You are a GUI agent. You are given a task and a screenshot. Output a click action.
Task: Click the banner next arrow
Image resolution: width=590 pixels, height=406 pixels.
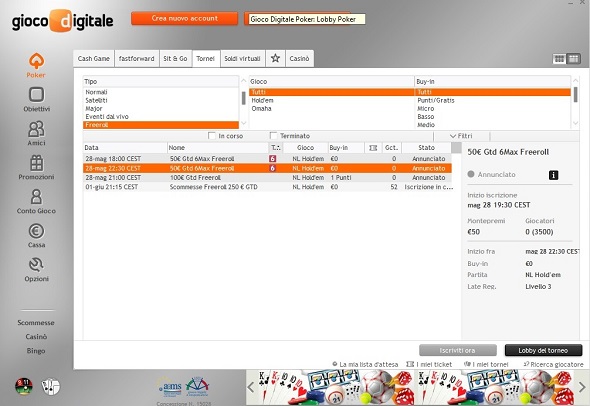[x=582, y=387]
